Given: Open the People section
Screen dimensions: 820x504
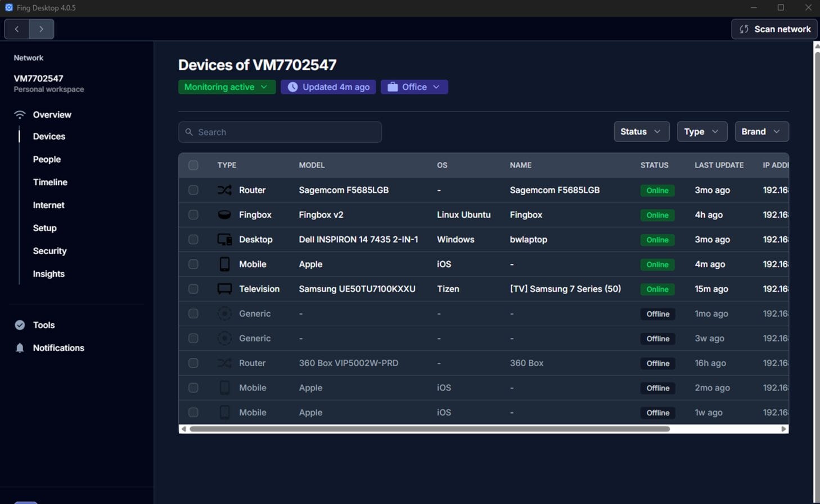Looking at the screenshot, I should pos(47,160).
